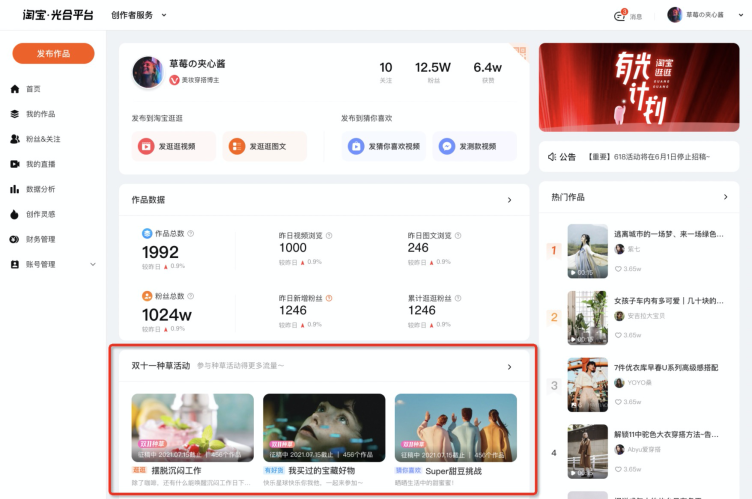Open 我的作品 via its layers icon
752x499 pixels.
tap(15, 114)
